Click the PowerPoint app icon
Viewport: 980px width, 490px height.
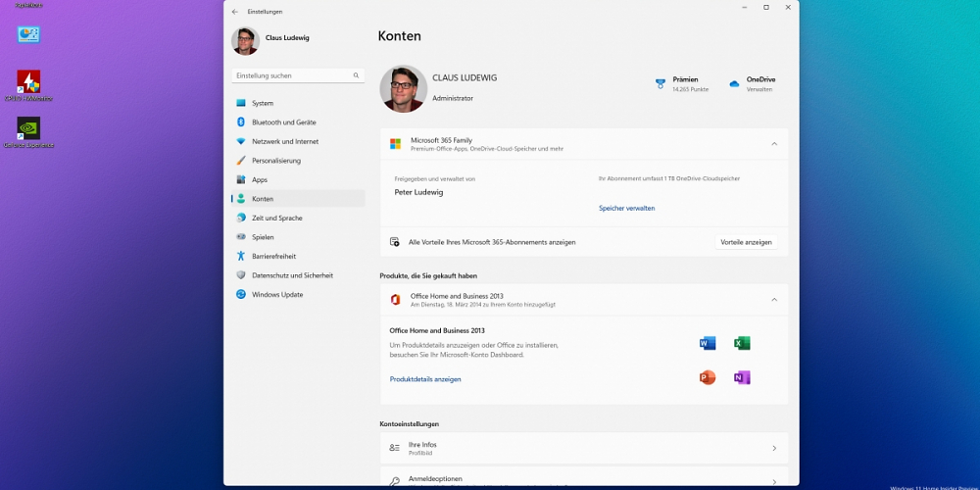pyautogui.click(x=708, y=377)
